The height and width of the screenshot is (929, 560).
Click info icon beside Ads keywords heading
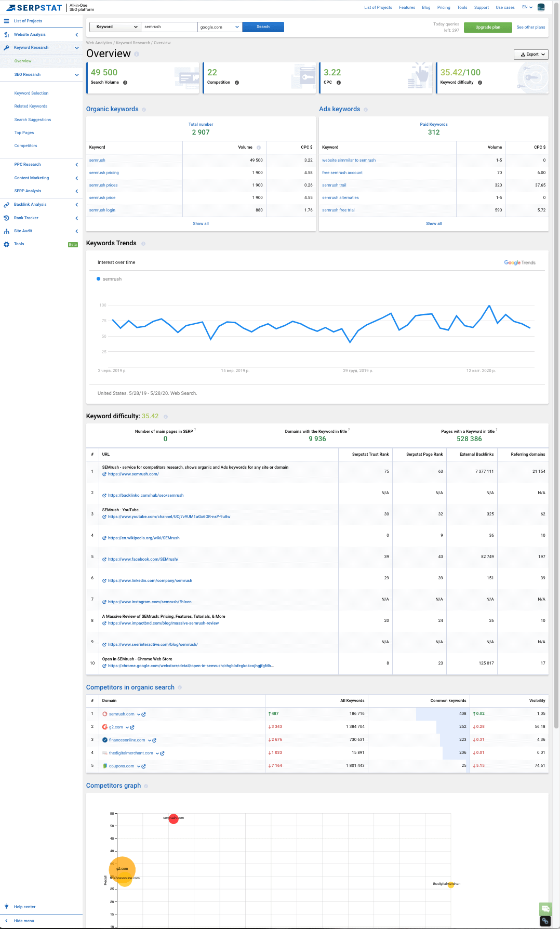(x=366, y=110)
